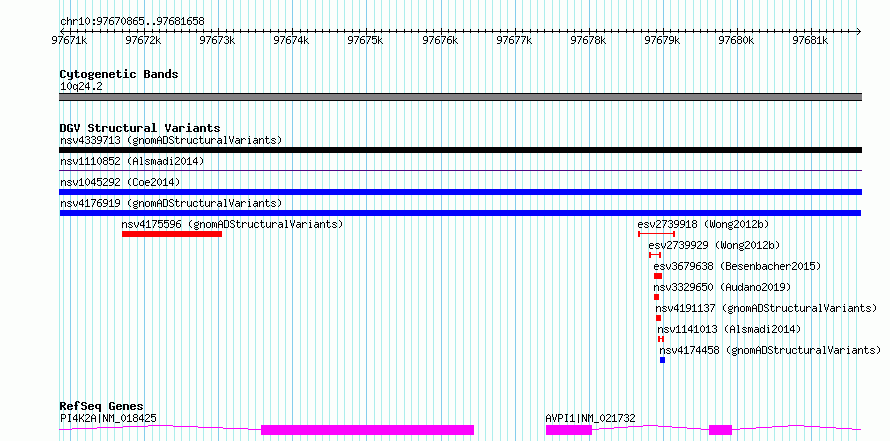Click the red nsv1141013 interval glyph
This screenshot has height=441, width=890.
click(661, 339)
